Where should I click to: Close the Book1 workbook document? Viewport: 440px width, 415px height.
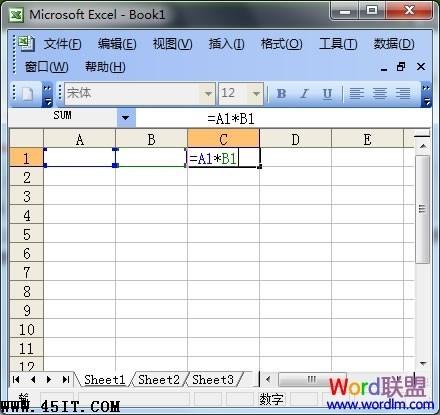click(x=421, y=67)
